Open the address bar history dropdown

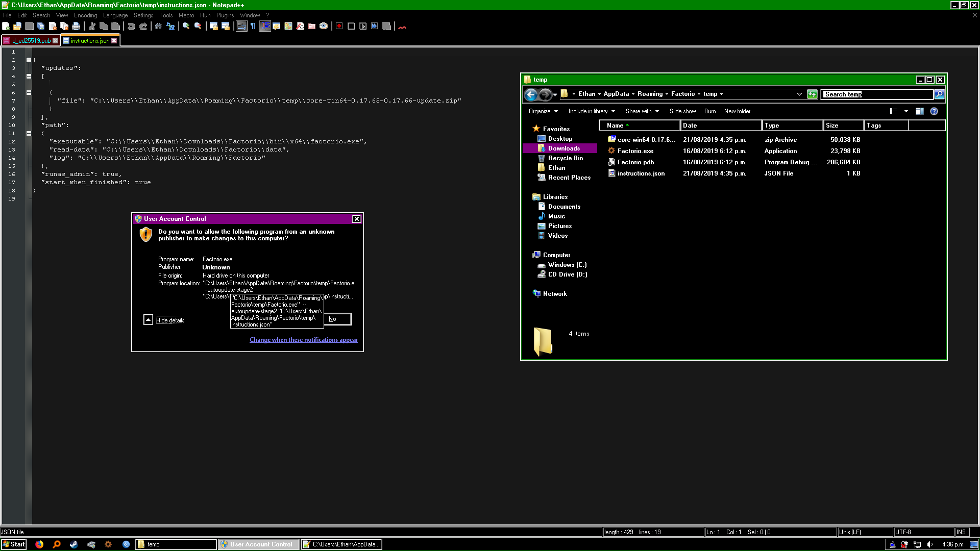(x=799, y=94)
